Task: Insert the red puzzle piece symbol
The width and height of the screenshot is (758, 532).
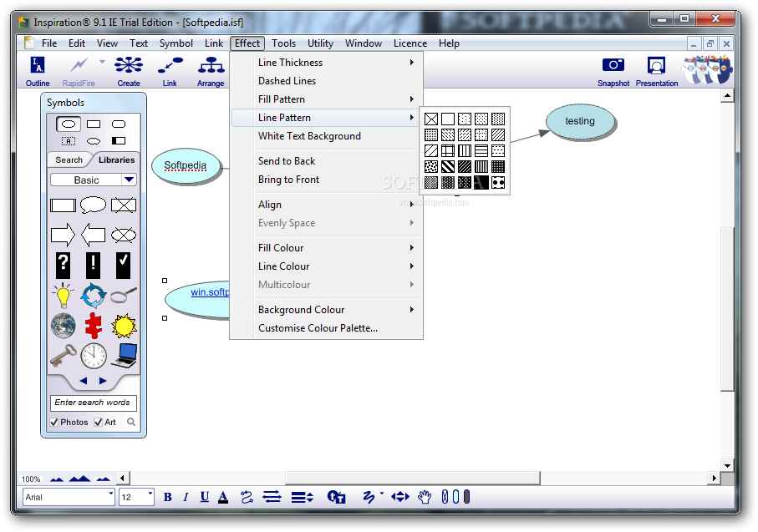Action: [x=94, y=326]
